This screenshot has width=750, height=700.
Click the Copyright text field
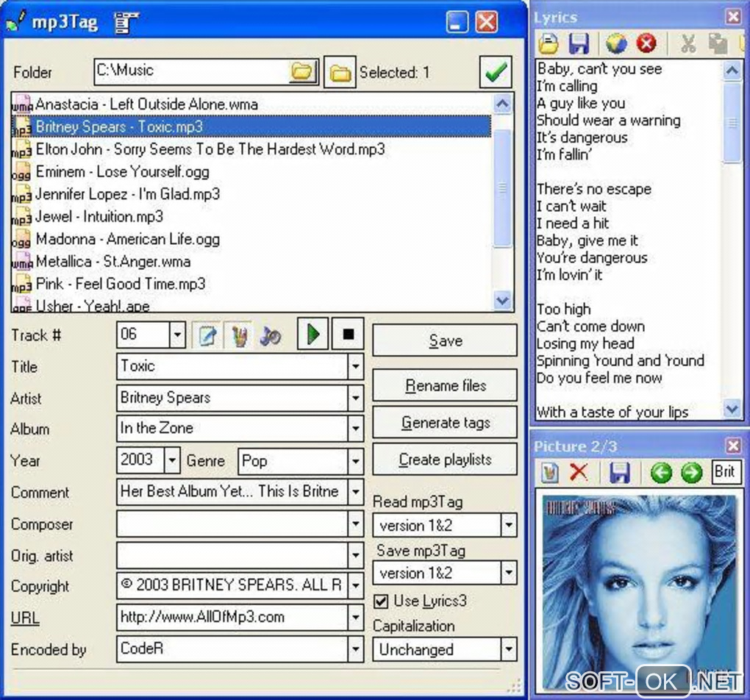232,585
